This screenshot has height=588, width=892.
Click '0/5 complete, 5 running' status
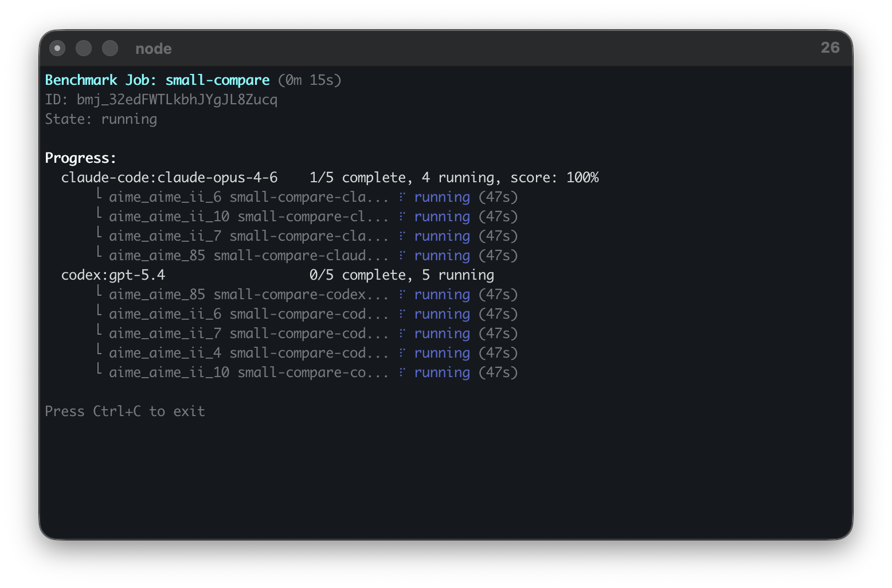tap(402, 275)
